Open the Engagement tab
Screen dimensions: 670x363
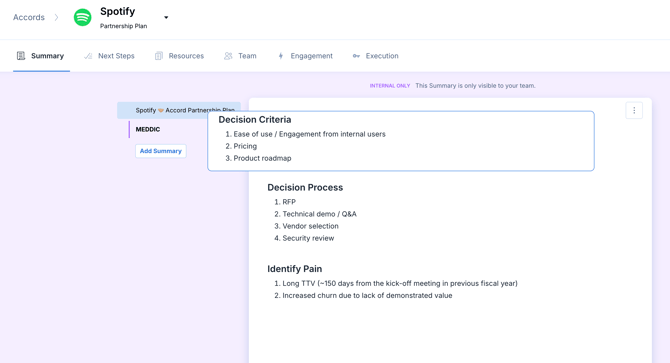click(x=305, y=56)
